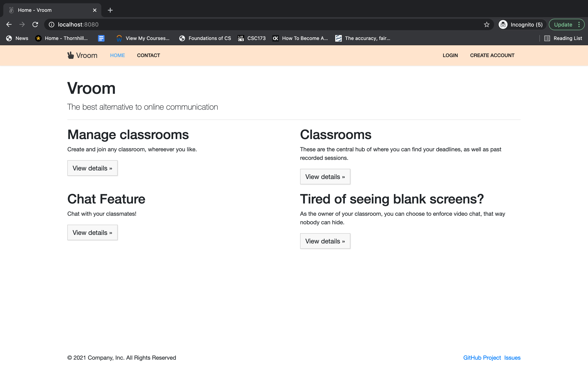Open a new tab with the plus icon

[110, 10]
